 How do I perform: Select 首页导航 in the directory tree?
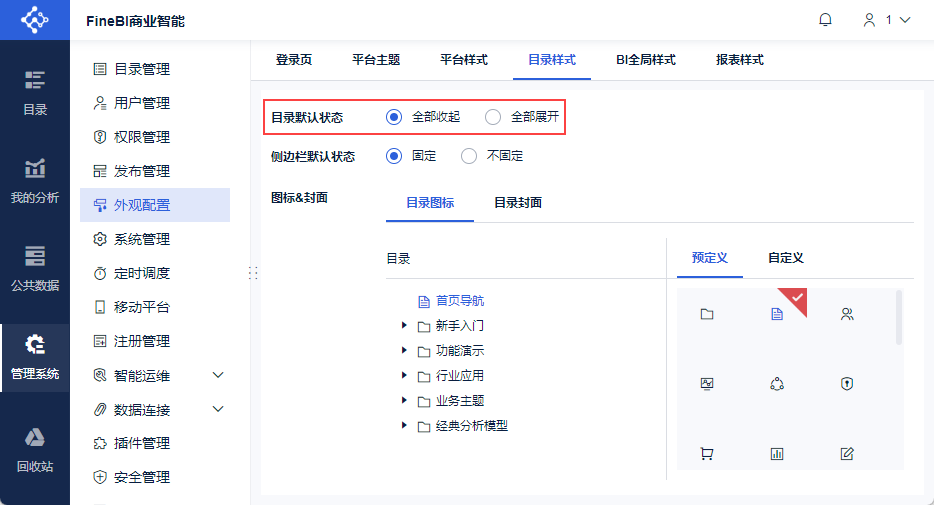tap(460, 300)
